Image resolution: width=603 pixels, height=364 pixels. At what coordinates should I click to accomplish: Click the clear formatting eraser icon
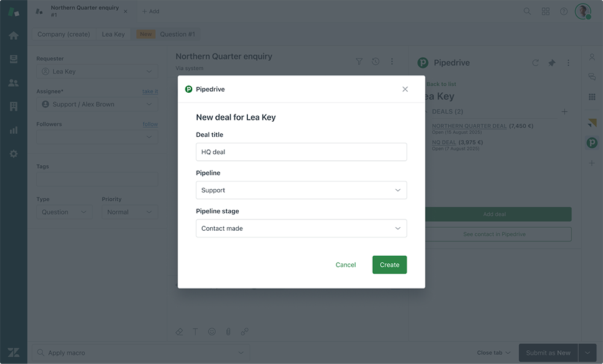[179, 331]
